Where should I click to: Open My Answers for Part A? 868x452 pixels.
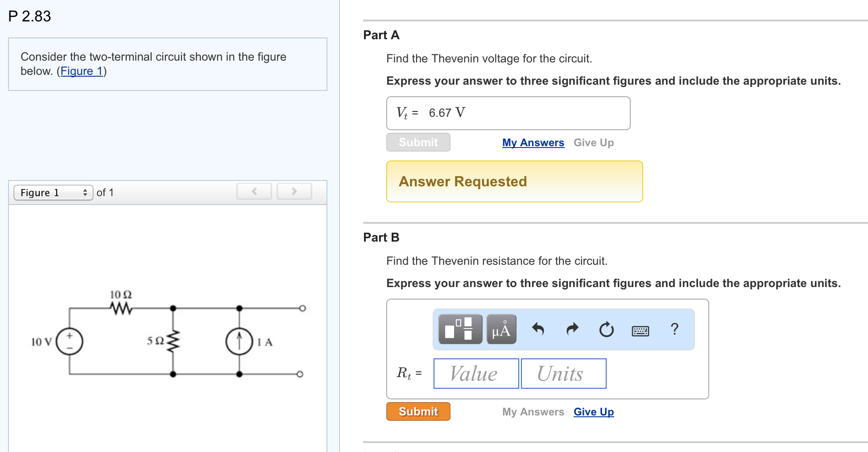click(x=533, y=142)
